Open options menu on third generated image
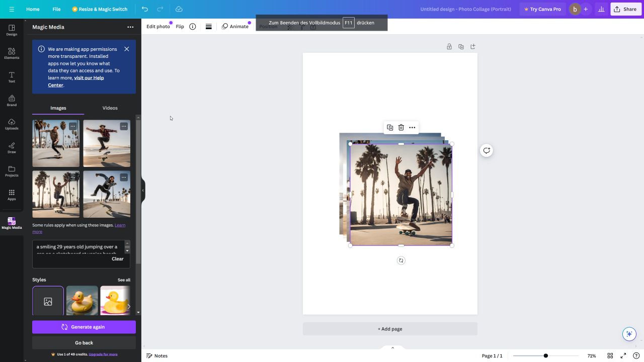Image resolution: width=644 pixels, height=362 pixels. click(73, 177)
